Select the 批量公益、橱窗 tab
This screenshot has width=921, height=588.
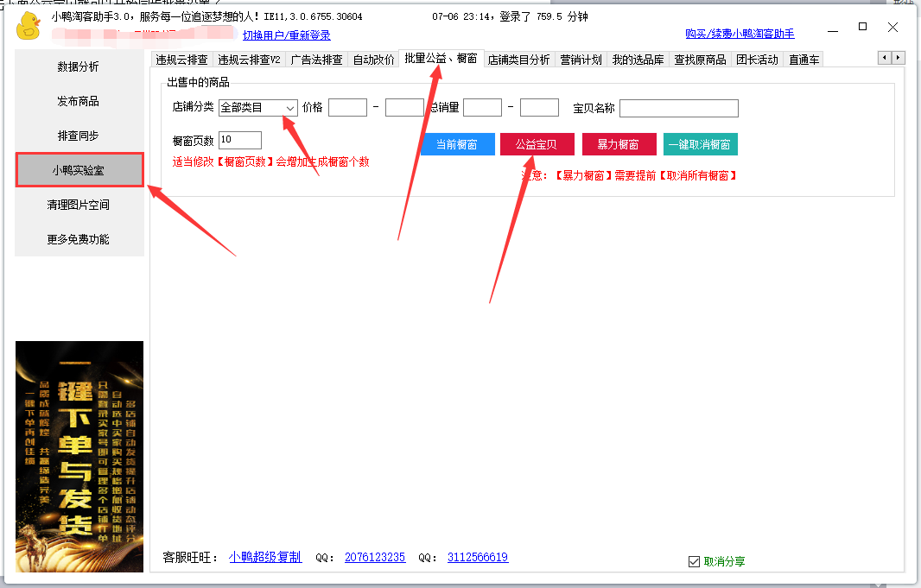(x=441, y=58)
